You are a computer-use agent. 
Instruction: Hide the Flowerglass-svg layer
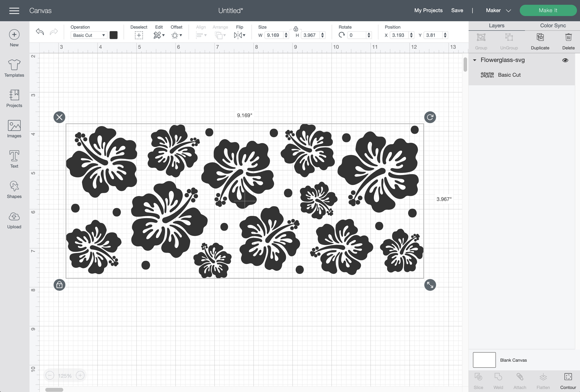click(565, 60)
